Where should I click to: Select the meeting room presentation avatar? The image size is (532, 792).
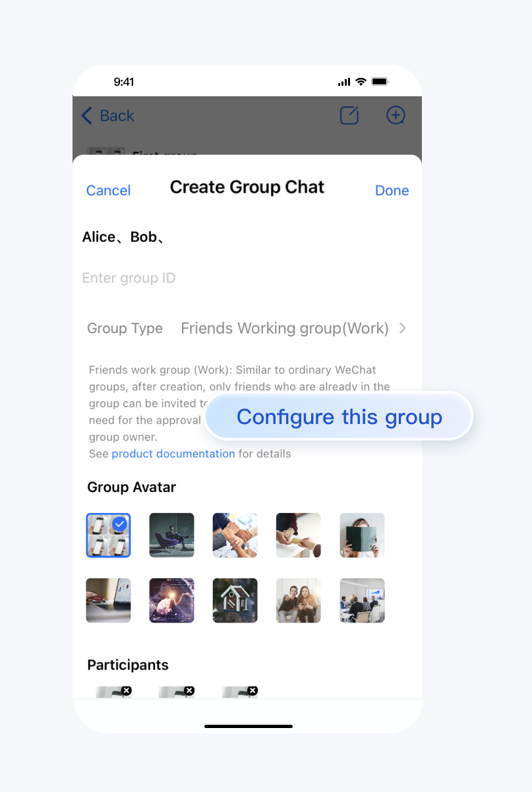coord(362,601)
